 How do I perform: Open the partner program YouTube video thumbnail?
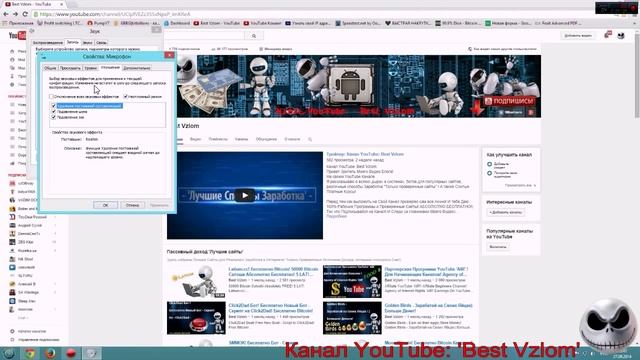point(352,282)
